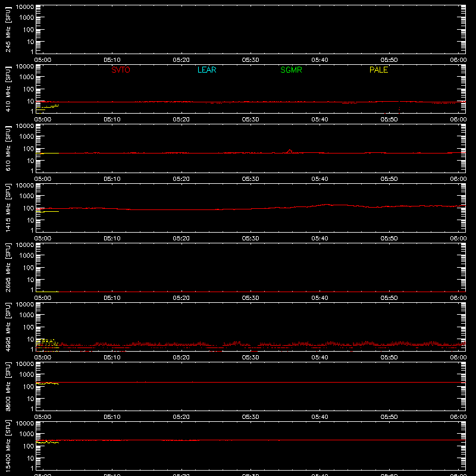Click the 06:00 label under the 4995 MHz panel
Image resolution: width=476 pixels, height=476 pixels.
pos(458,358)
